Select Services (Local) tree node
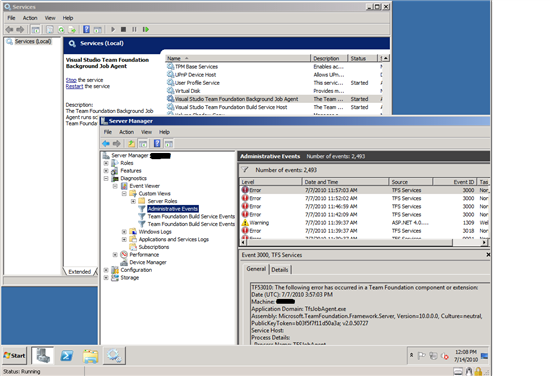Viewport: 550px width, 376px height. (33, 41)
